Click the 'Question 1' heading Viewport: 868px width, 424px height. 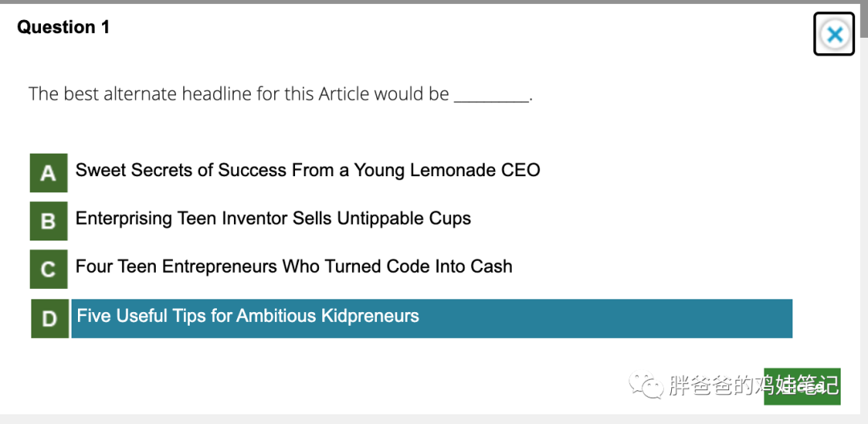pyautogui.click(x=63, y=27)
